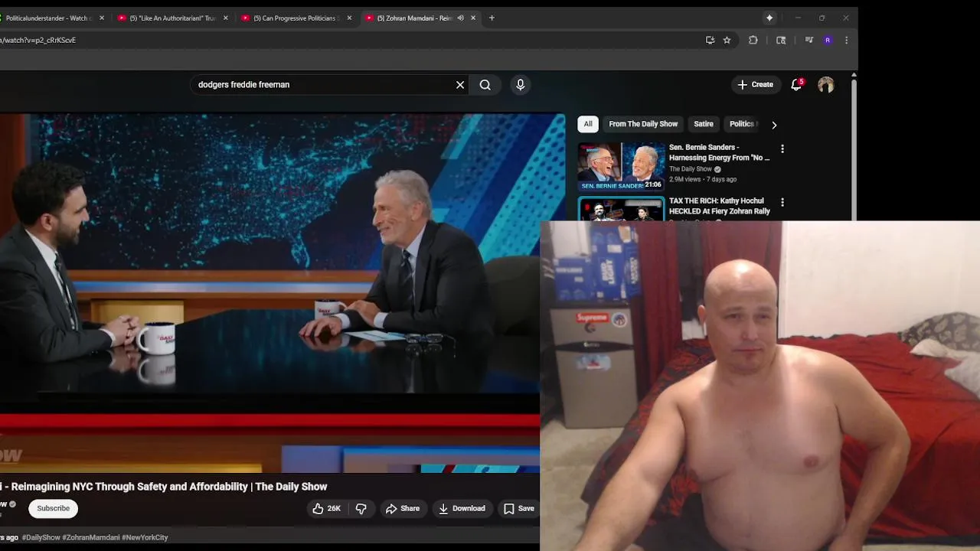
Task: Open the Create menu button
Action: pyautogui.click(x=755, y=85)
